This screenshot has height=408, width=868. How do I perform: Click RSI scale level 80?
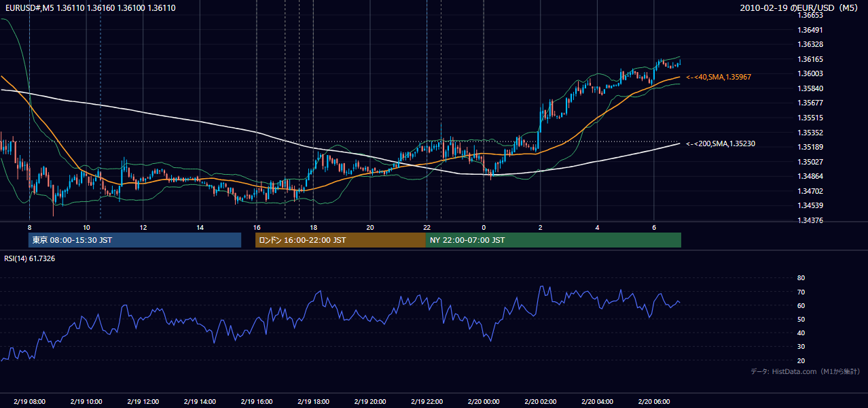click(801, 278)
